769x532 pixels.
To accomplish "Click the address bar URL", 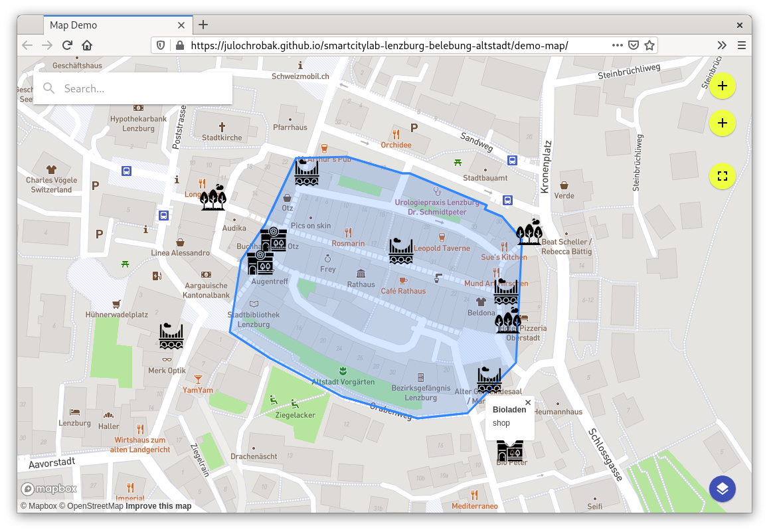I will pyautogui.click(x=379, y=46).
